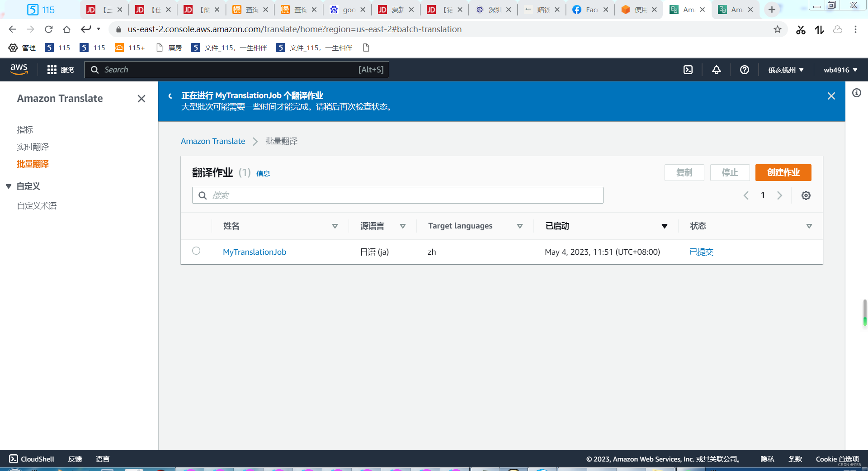Click the 已提交 status link
This screenshot has width=868, height=471.
point(701,252)
